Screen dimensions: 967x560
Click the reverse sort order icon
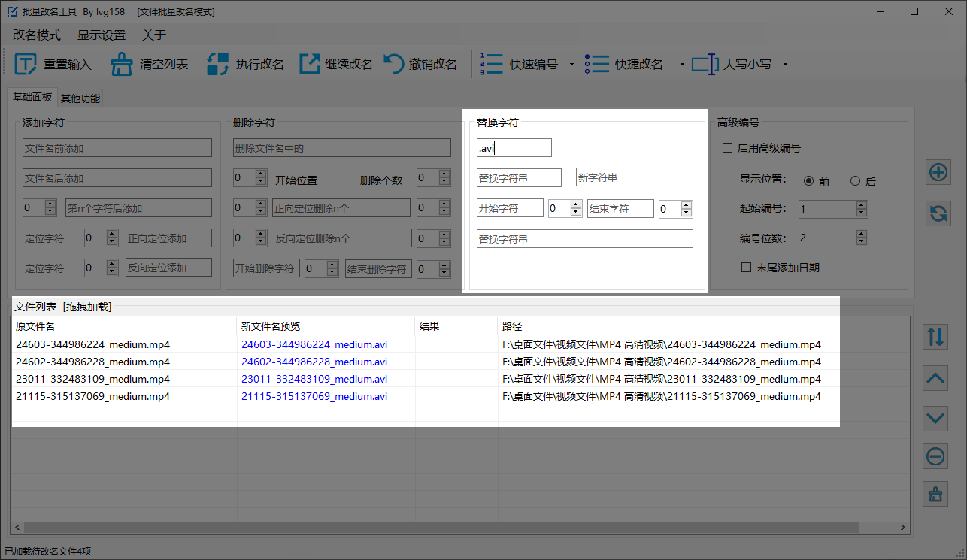coord(935,336)
